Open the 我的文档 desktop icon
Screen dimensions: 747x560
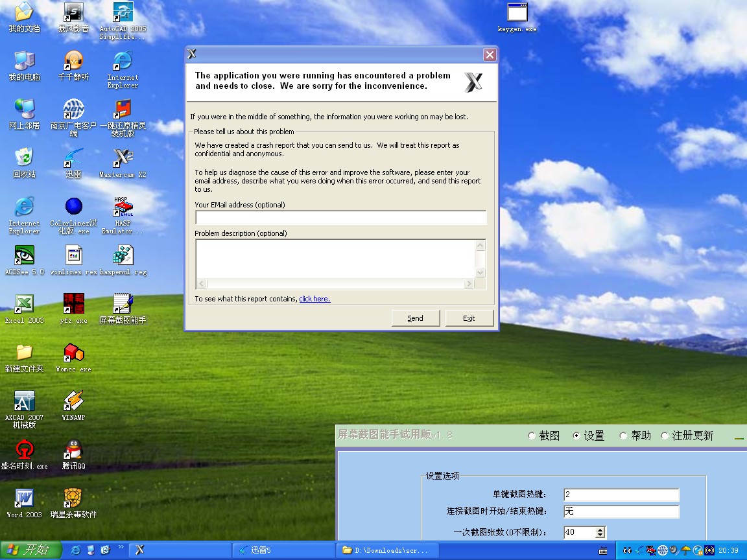click(x=24, y=17)
